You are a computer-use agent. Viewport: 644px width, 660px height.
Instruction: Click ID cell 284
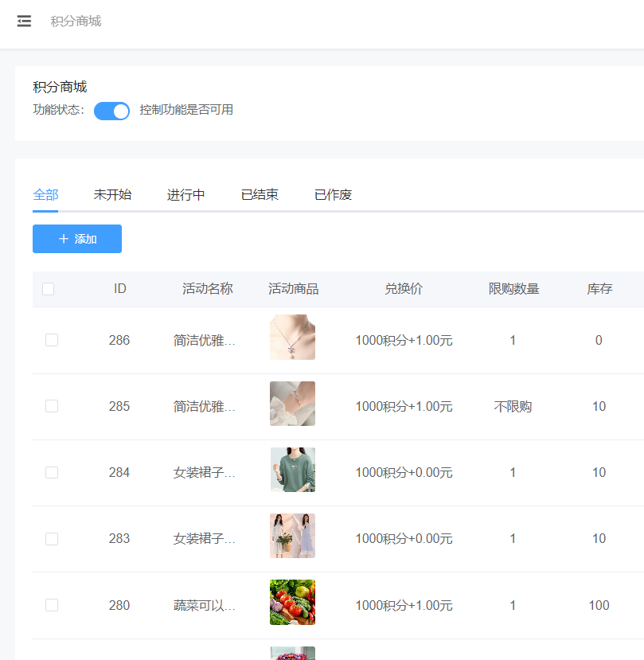point(119,472)
